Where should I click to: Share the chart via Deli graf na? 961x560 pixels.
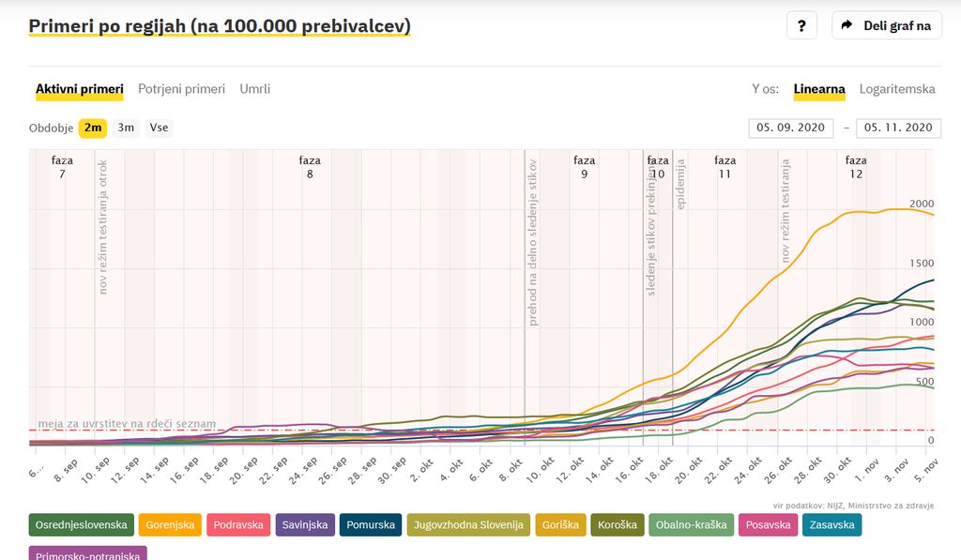click(887, 25)
